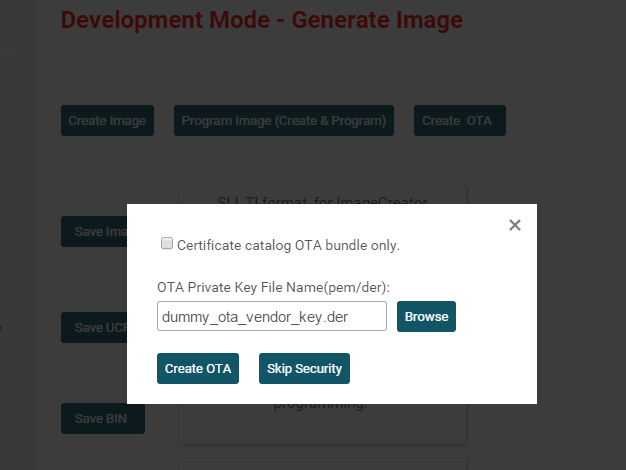
Task: Click the Certificate catalog OTA bundle only label text
Action: point(288,244)
